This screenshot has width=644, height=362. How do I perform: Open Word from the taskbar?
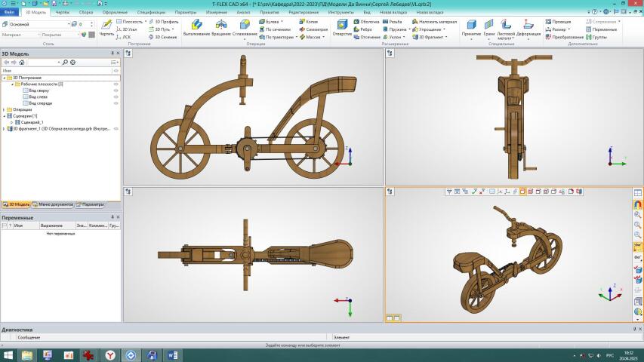pyautogui.click(x=172, y=355)
